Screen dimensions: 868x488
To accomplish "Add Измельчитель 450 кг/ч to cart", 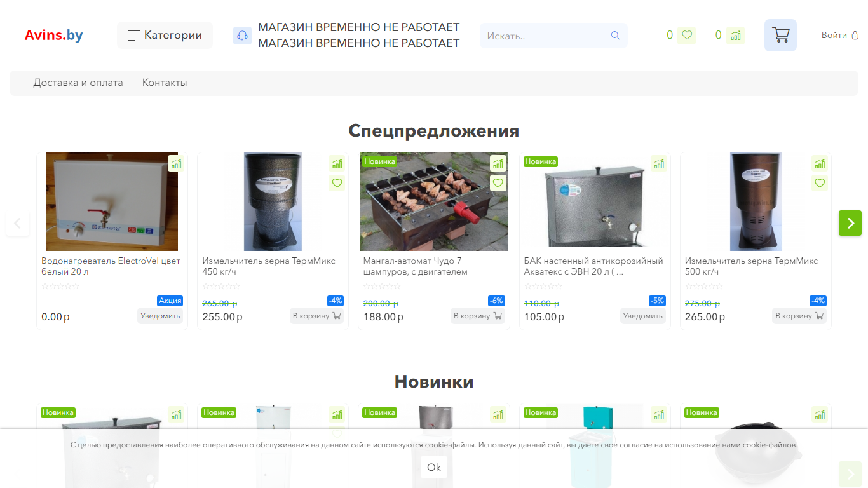I will click(316, 316).
